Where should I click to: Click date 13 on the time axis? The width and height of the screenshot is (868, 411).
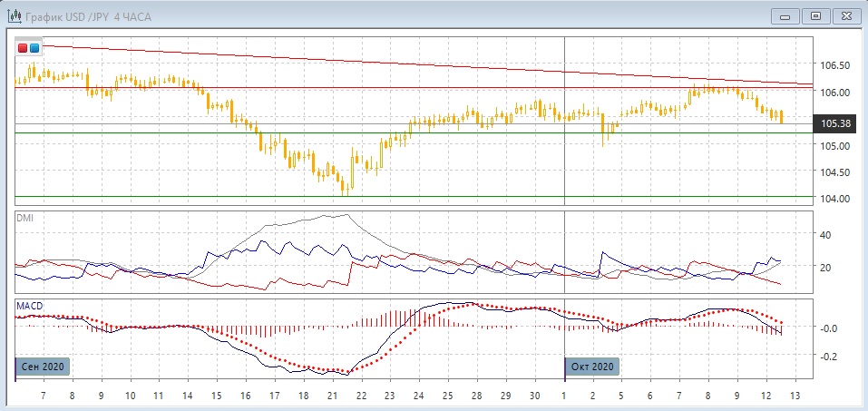pyautogui.click(x=795, y=396)
